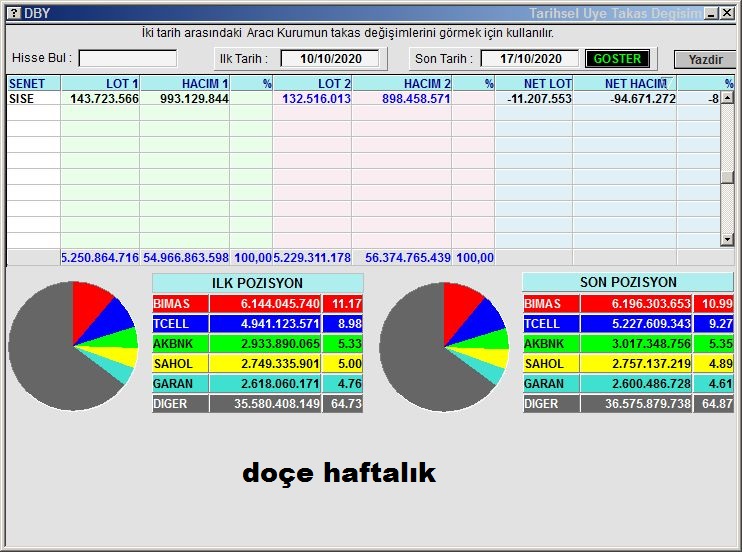The width and height of the screenshot is (742, 552).
Task: Click total HACIM 2 value 56.374.765.439
Action: click(407, 258)
